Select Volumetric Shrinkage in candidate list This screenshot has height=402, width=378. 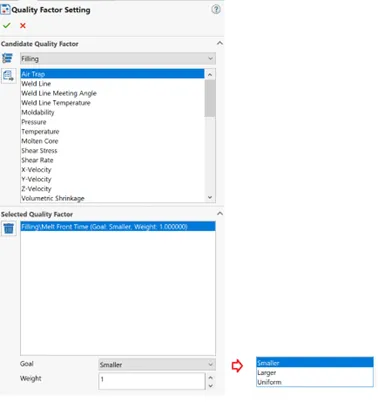point(112,198)
